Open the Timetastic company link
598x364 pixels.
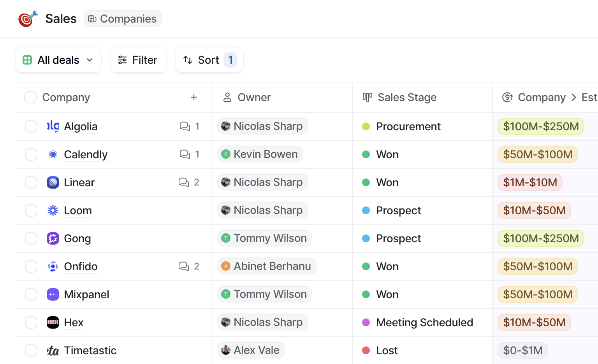point(90,350)
